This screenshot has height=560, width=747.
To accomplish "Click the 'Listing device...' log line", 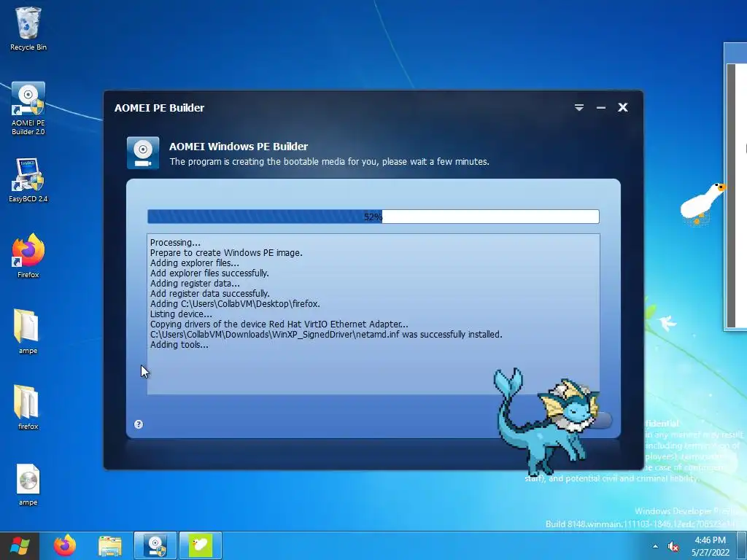I will click(181, 314).
